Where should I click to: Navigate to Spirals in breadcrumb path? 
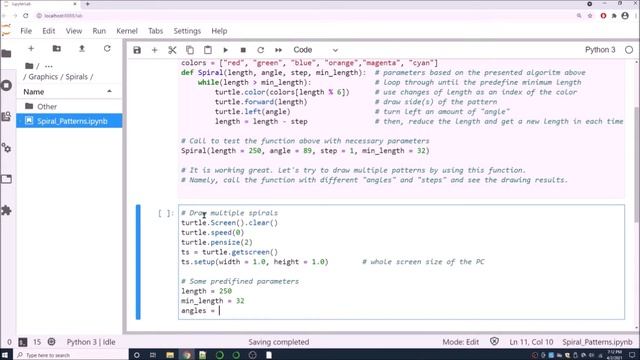(x=76, y=77)
